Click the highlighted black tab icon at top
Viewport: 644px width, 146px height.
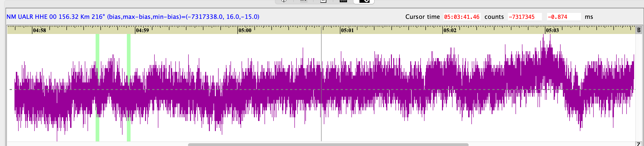coord(364,1)
